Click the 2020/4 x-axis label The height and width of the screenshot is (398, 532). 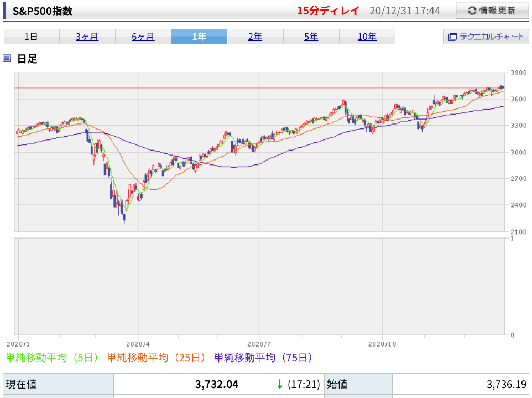click(138, 344)
